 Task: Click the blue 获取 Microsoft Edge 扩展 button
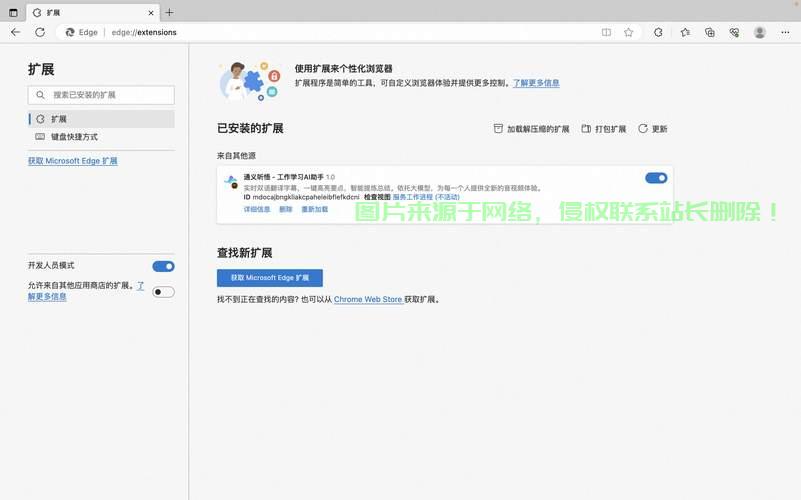point(270,278)
